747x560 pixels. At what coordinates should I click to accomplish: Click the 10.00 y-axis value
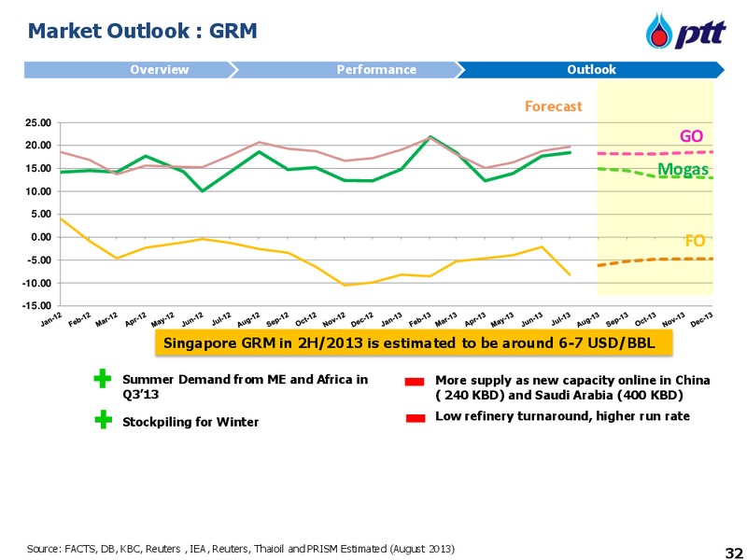tap(37, 191)
